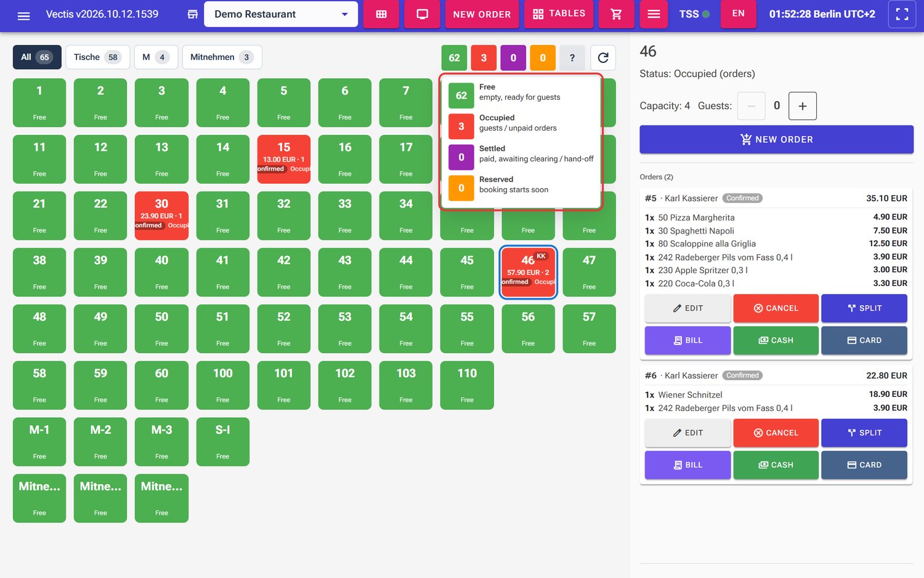Split order #5
924x578 pixels.
[x=864, y=308]
